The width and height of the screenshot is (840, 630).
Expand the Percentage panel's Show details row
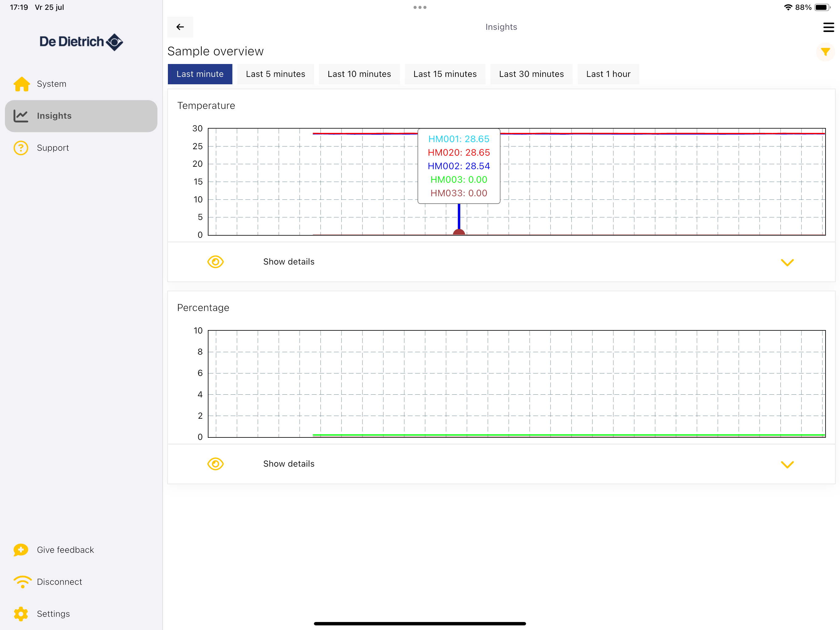pyautogui.click(x=501, y=464)
